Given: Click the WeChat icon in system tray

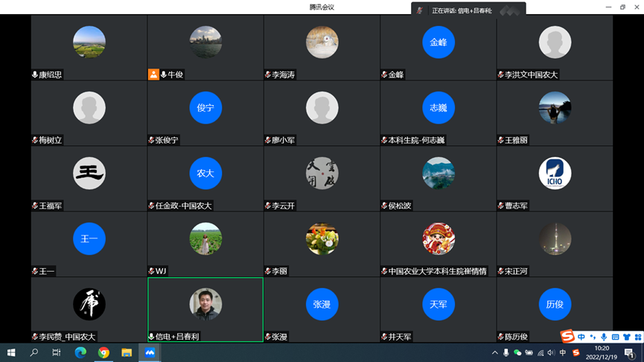Looking at the screenshot, I should 517,352.
